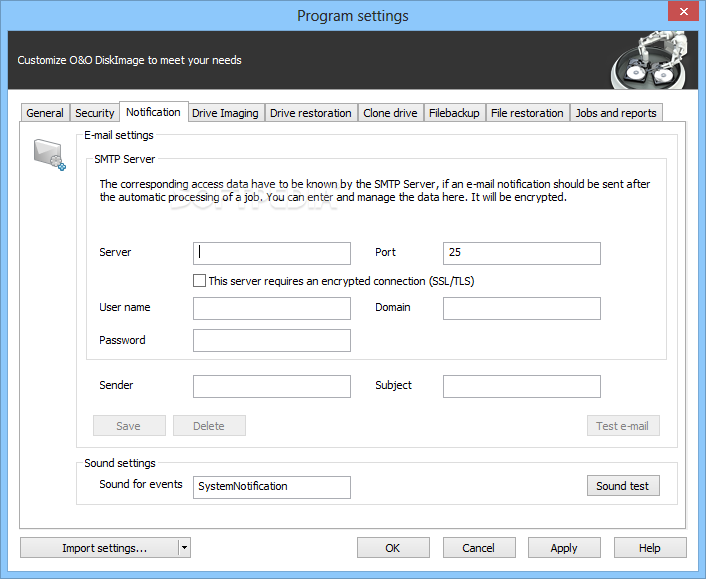The width and height of the screenshot is (706, 579).
Task: Open Help for program settings
Action: click(x=650, y=548)
